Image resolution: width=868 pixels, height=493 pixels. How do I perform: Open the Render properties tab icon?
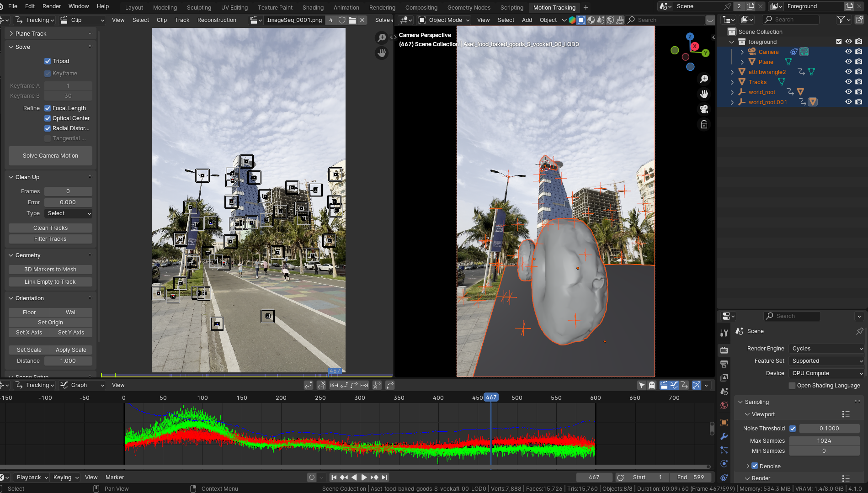(724, 350)
